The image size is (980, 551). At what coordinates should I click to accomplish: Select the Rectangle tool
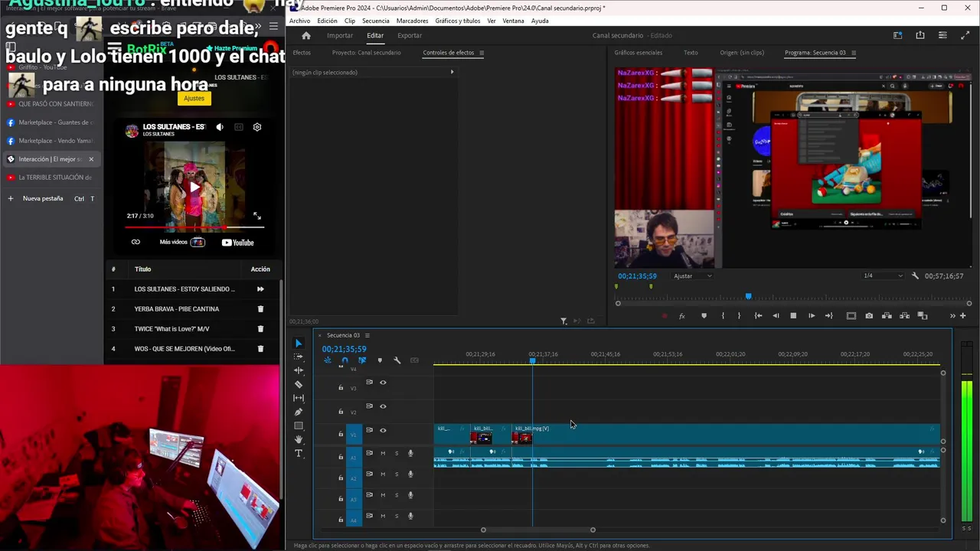coord(299,425)
